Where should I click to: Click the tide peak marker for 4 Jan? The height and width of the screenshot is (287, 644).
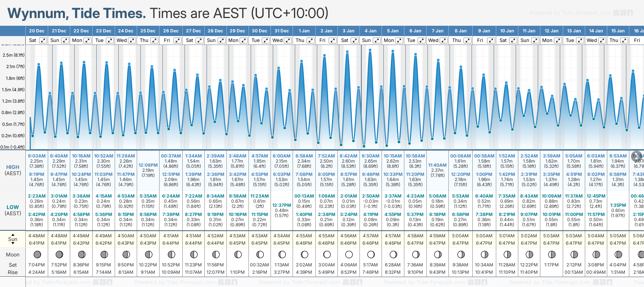(x=370, y=50)
